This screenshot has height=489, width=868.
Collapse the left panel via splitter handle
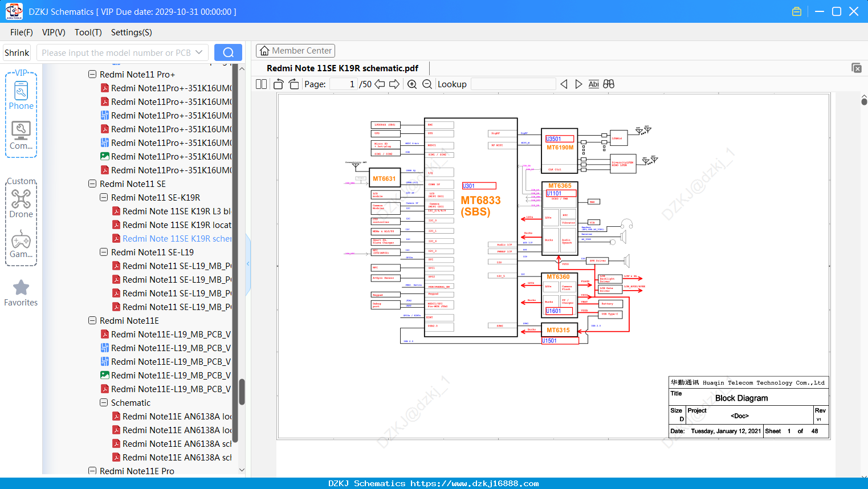pos(248,263)
